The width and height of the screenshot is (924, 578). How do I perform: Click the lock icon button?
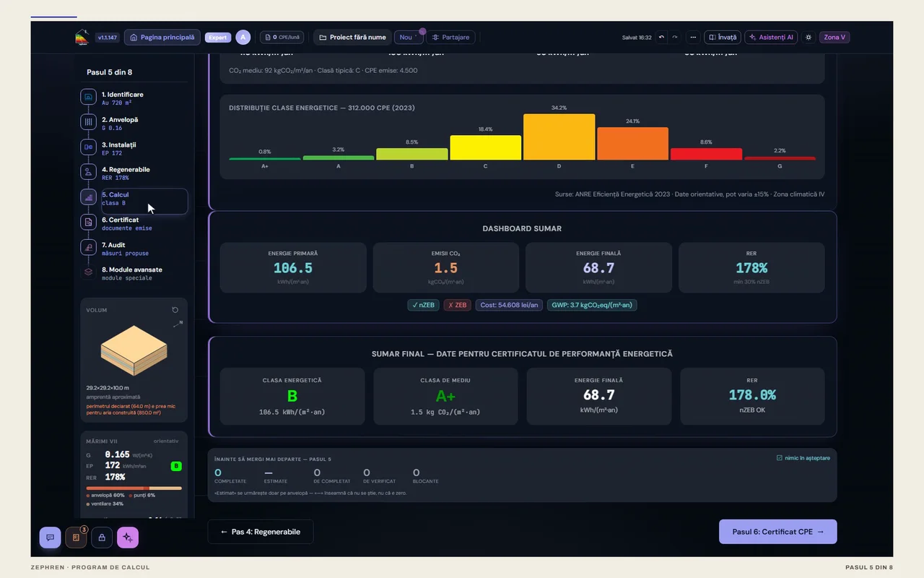(x=102, y=538)
